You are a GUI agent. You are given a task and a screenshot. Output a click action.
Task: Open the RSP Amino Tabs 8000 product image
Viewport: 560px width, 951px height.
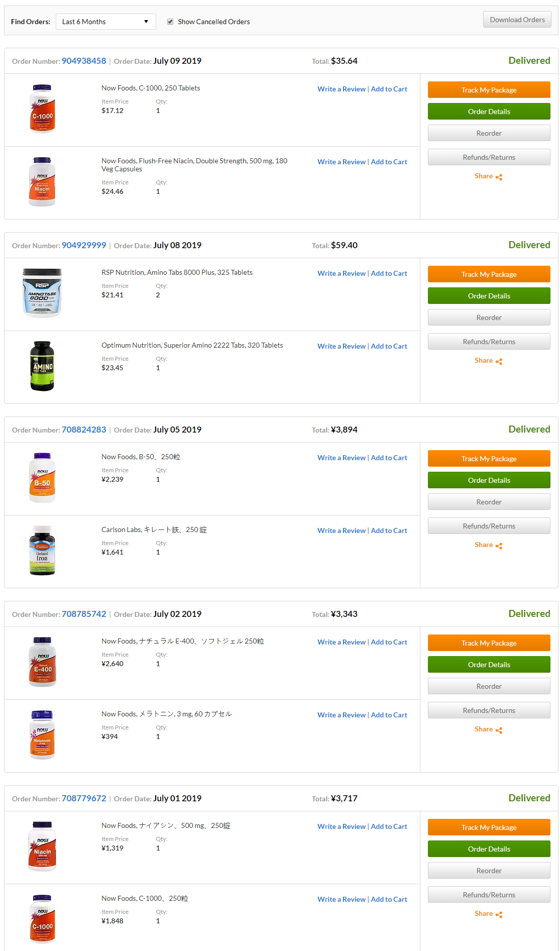pos(42,293)
